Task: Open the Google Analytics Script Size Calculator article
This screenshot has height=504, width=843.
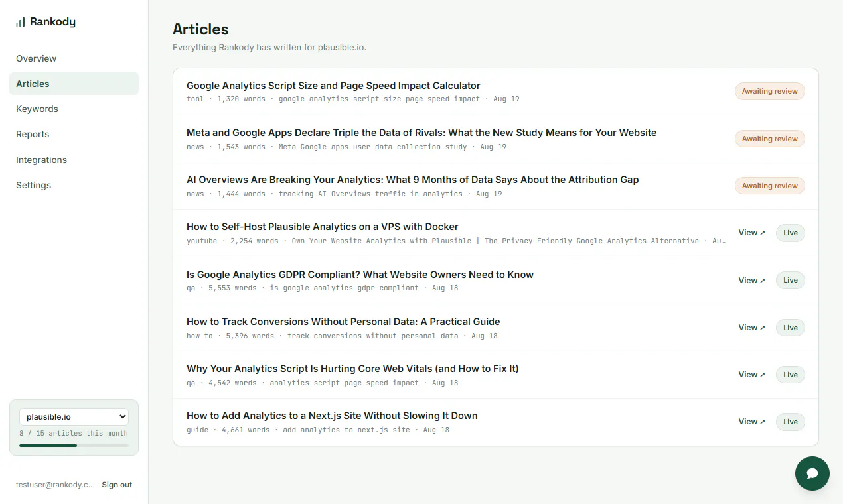Action: tap(333, 86)
